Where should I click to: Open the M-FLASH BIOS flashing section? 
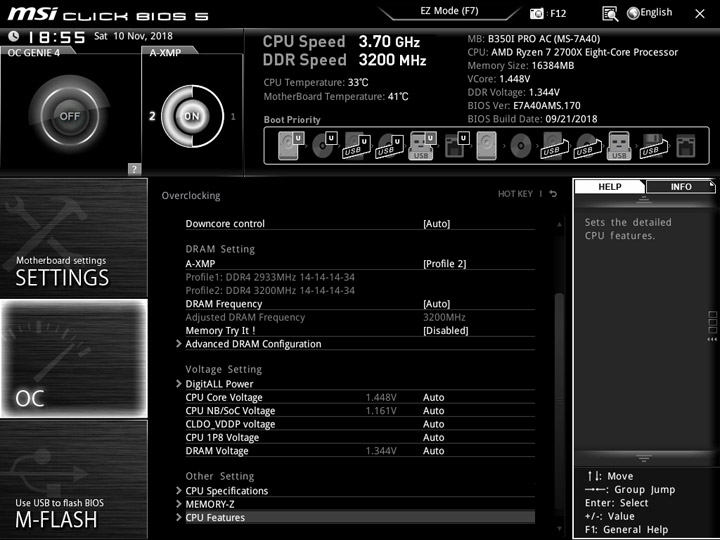point(73,479)
